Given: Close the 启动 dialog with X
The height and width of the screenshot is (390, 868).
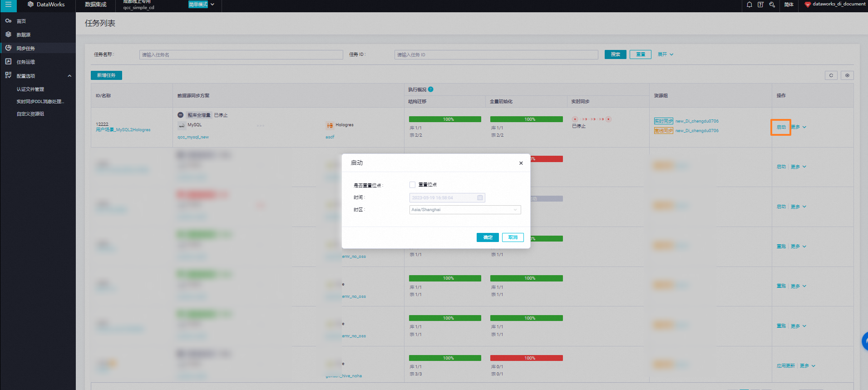Looking at the screenshot, I should 521,163.
